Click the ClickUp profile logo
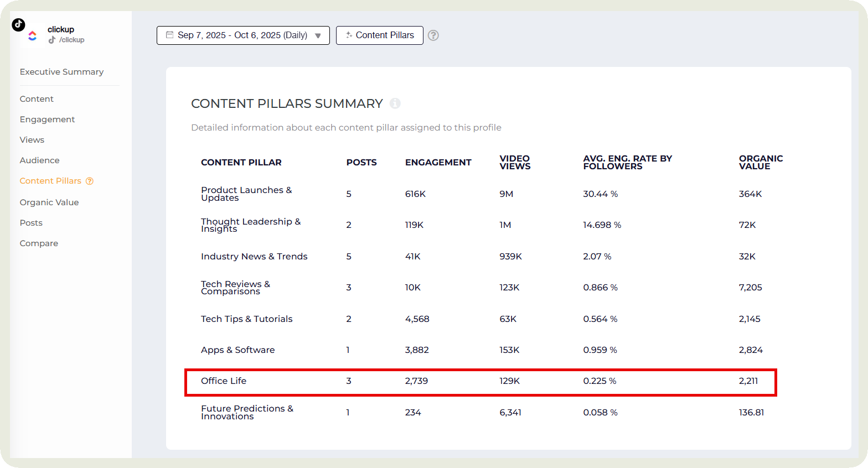 click(33, 36)
